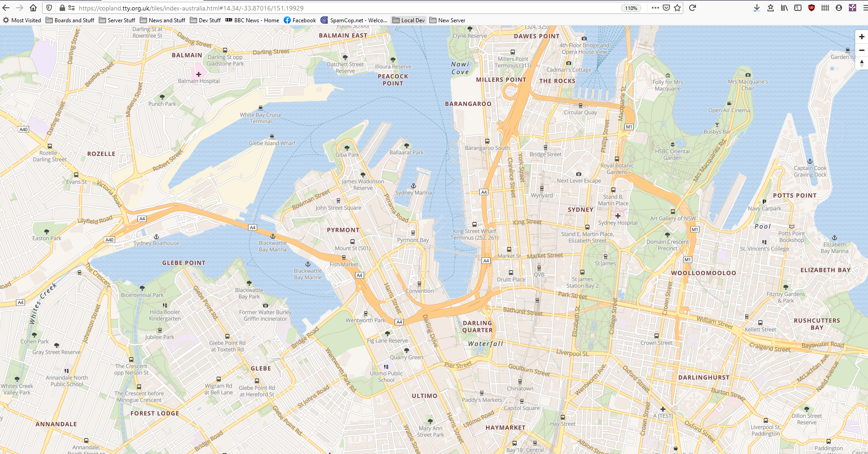
Task: Click the PYRMONT suburb label
Action: point(343,230)
